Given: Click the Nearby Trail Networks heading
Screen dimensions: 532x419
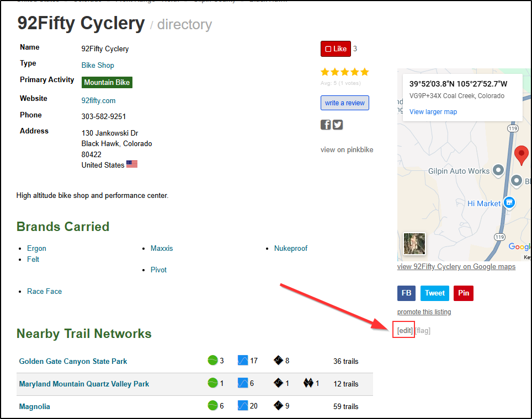Looking at the screenshot, I should tap(84, 334).
